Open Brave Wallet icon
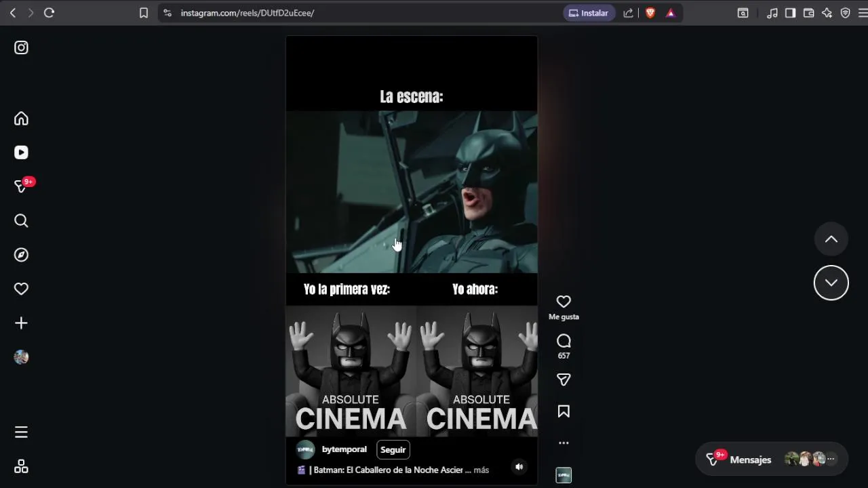Image resolution: width=868 pixels, height=488 pixels. tap(808, 13)
